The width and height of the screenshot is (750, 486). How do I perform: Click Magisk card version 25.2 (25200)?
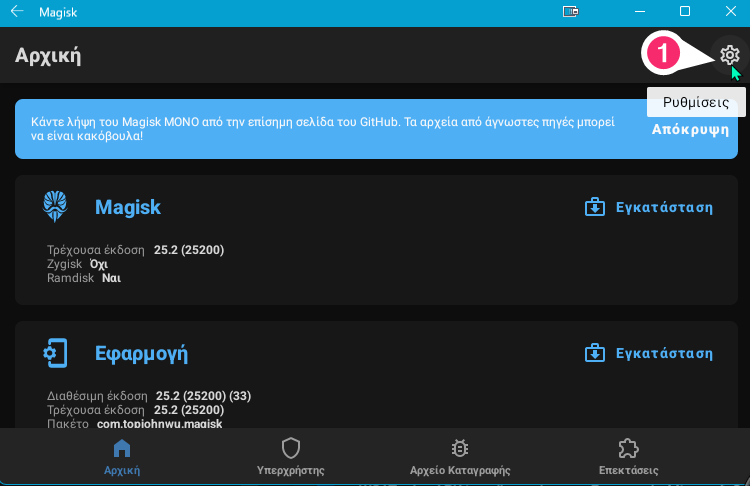click(188, 250)
